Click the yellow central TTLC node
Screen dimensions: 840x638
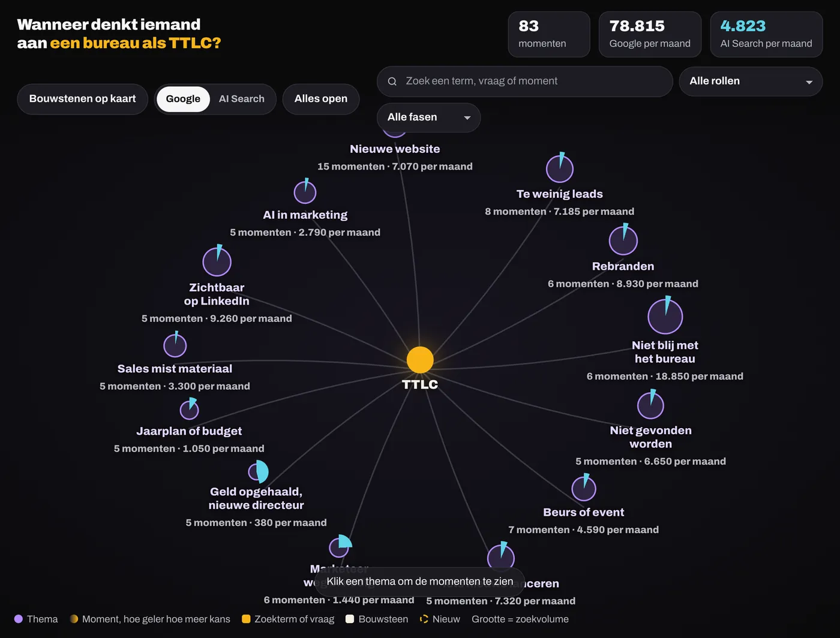[x=420, y=360]
